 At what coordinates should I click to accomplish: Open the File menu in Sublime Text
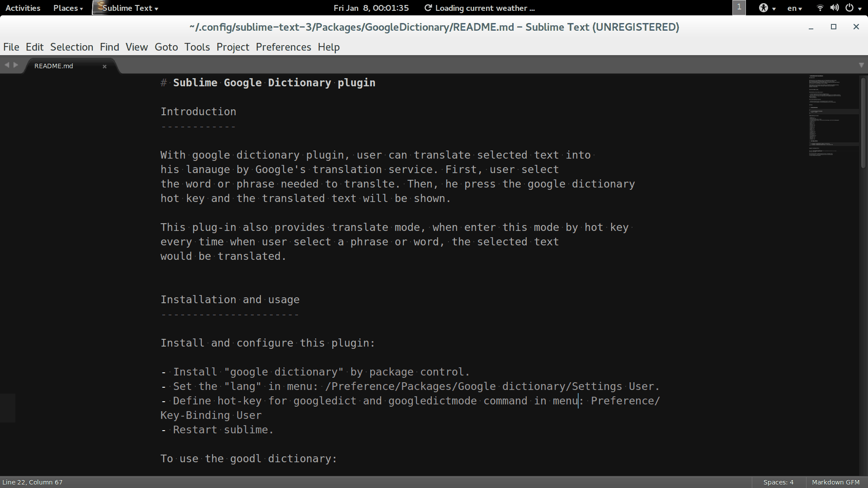11,47
